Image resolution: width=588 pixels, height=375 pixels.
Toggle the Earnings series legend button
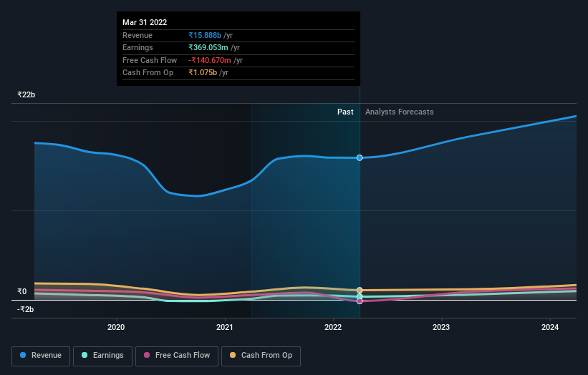pos(102,356)
